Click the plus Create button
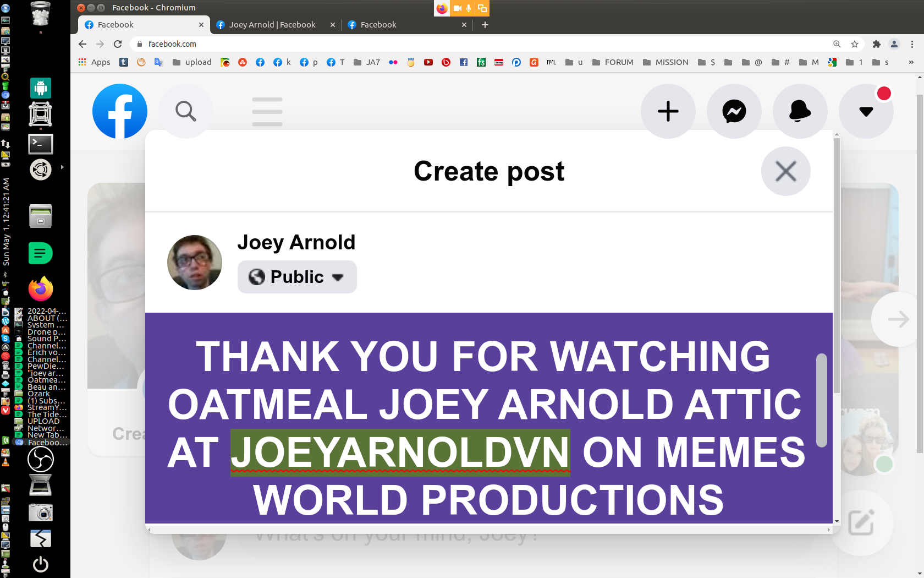 pos(668,111)
